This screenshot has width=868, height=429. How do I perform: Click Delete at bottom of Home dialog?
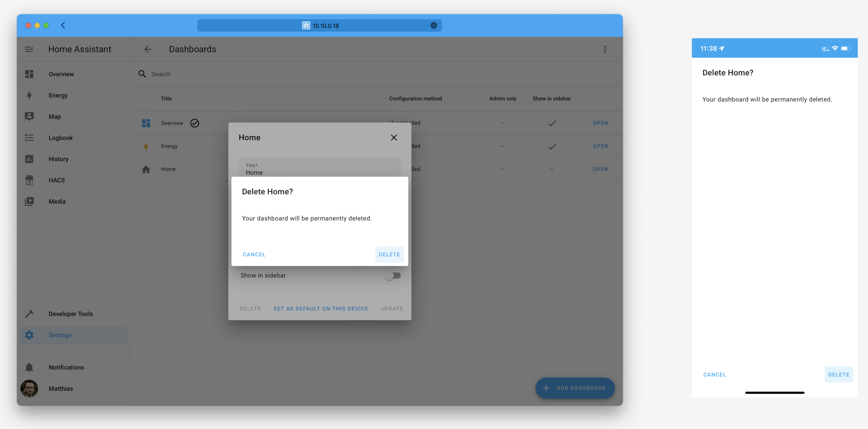[x=250, y=309]
